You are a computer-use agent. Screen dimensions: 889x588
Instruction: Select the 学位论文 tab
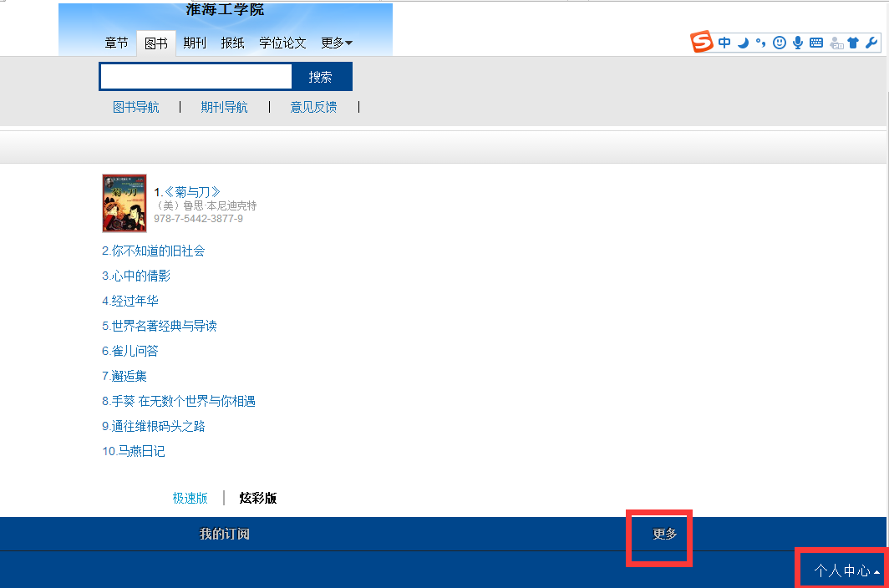point(282,43)
